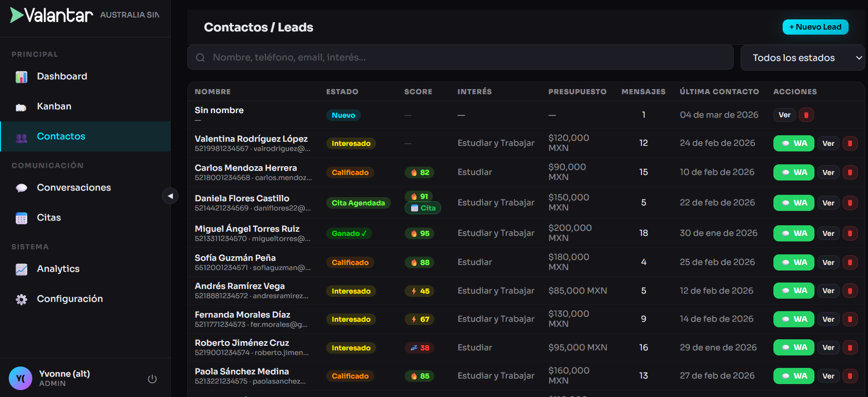868x397 pixels.
Task: Click Yvonne's profile avatar
Action: tap(21, 379)
